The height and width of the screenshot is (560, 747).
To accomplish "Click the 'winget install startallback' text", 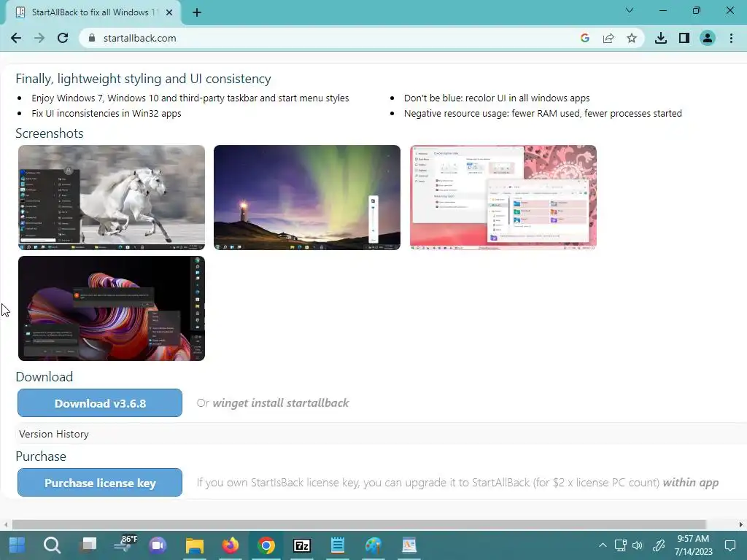I will click(281, 402).
